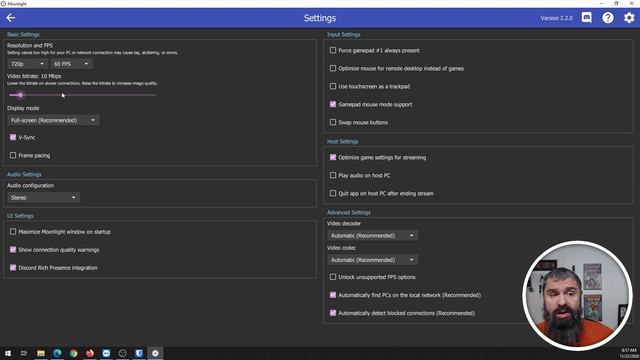Viewport: 640px width, 360px height.
Task: Click the Basic Settings section heading
Action: point(23,35)
